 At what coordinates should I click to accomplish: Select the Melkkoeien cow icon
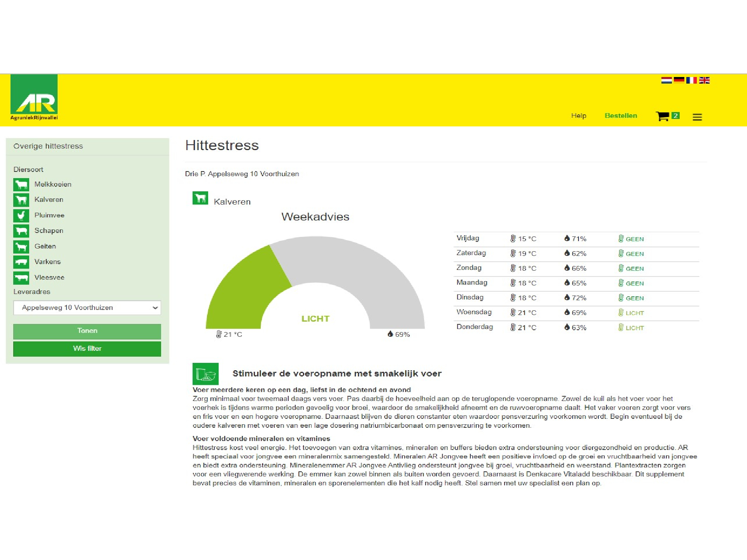tap(21, 184)
